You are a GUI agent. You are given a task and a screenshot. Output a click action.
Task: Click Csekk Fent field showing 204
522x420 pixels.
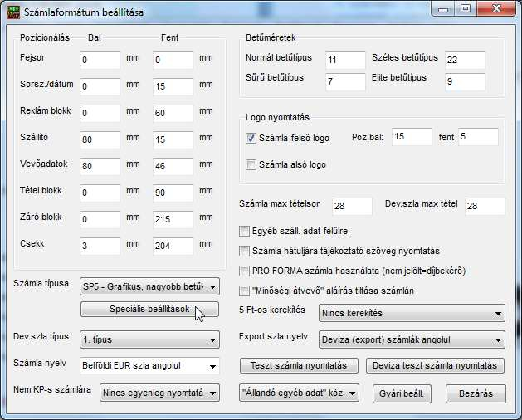click(173, 247)
